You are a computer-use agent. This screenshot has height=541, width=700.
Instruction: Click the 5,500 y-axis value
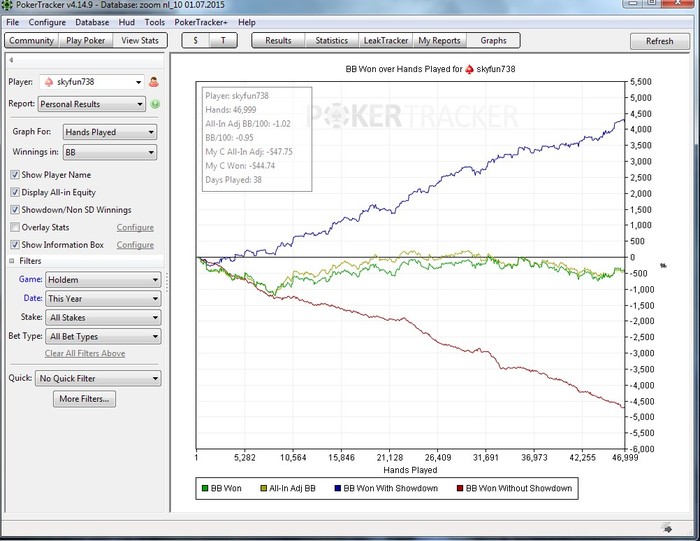641,82
